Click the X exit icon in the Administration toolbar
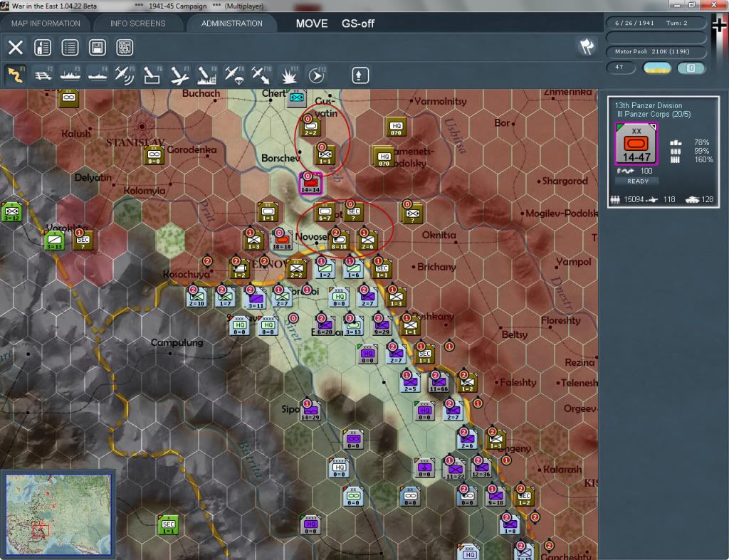 point(16,48)
